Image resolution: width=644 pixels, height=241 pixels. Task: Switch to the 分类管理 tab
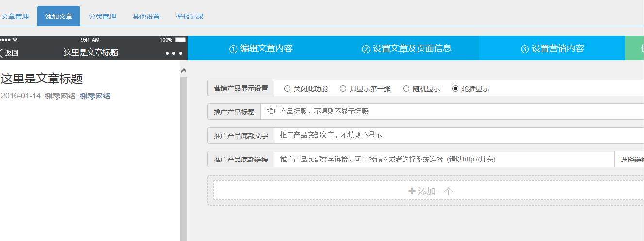[102, 16]
